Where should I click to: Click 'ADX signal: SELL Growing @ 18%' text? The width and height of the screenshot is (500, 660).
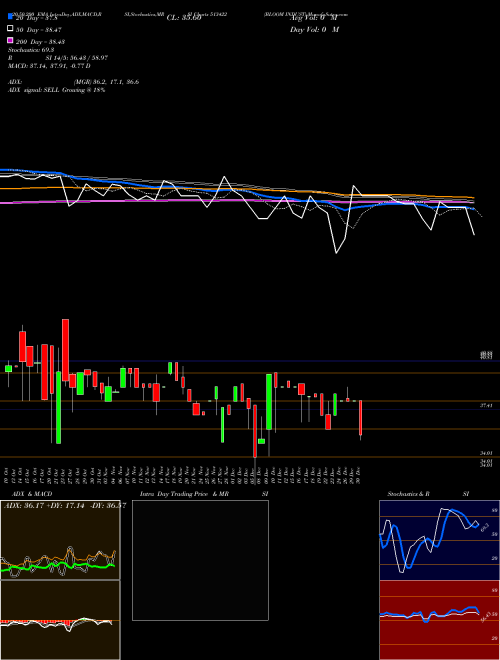point(56,90)
